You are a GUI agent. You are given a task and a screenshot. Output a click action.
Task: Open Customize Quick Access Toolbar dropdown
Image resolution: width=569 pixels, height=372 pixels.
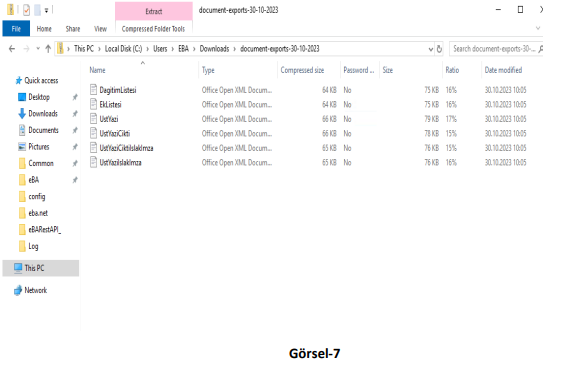[46, 11]
